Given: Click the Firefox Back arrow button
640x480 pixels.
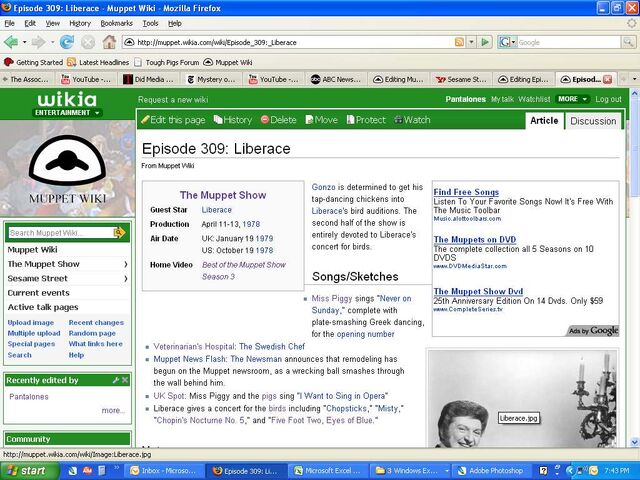Looking at the screenshot, I should pos(11,42).
